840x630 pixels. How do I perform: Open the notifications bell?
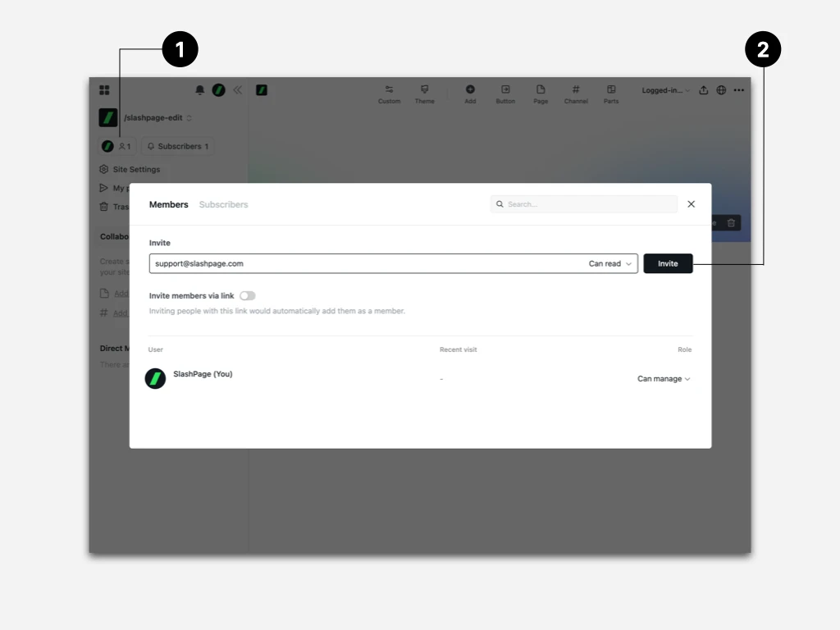pos(200,90)
